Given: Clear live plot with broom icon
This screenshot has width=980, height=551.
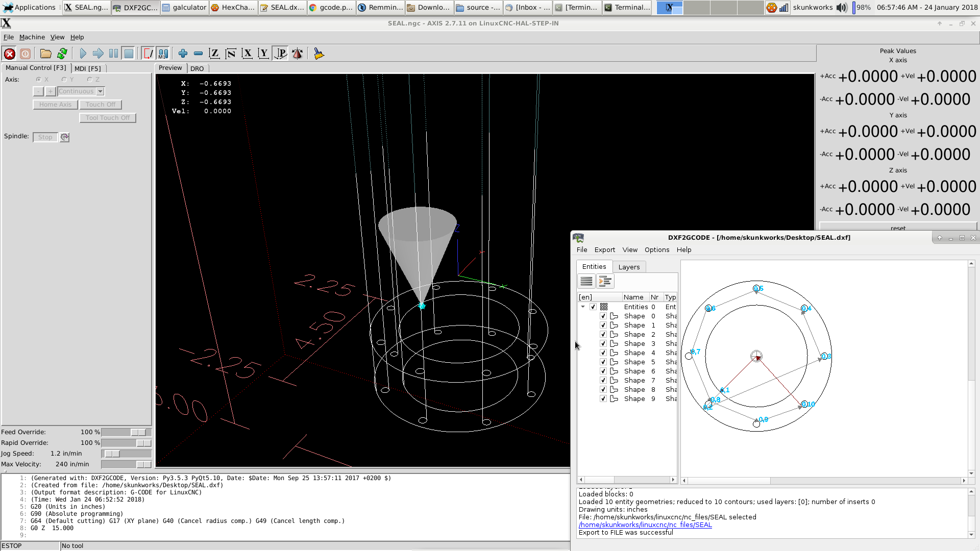Looking at the screenshot, I should coord(318,54).
